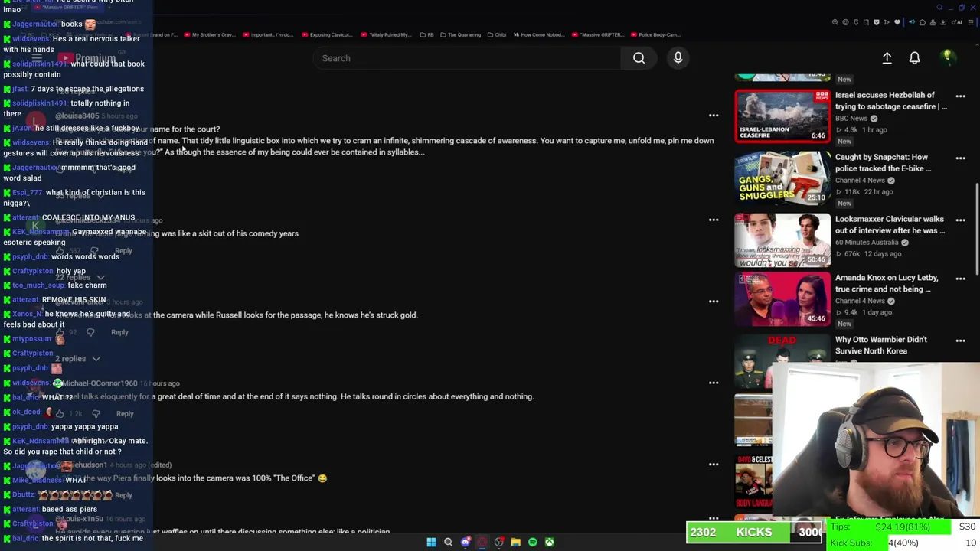Open Windows taskbar search
The image size is (980, 551).
click(448, 542)
